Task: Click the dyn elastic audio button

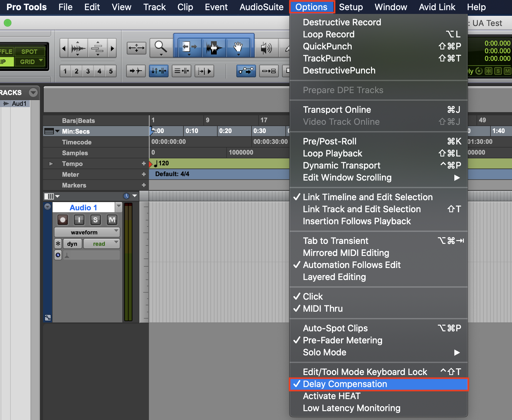Action: coord(72,244)
